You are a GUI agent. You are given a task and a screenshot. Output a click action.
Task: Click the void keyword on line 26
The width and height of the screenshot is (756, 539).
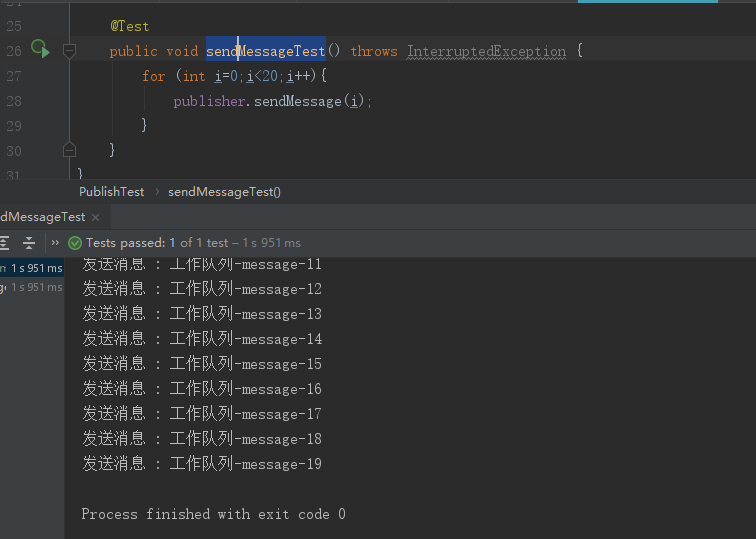pyautogui.click(x=182, y=51)
